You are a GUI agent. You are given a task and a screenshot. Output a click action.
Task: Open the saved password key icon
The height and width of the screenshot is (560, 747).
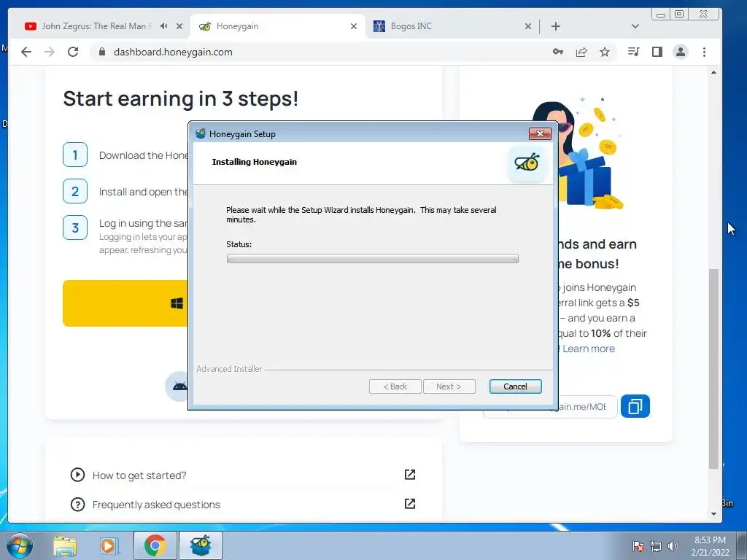click(x=558, y=52)
